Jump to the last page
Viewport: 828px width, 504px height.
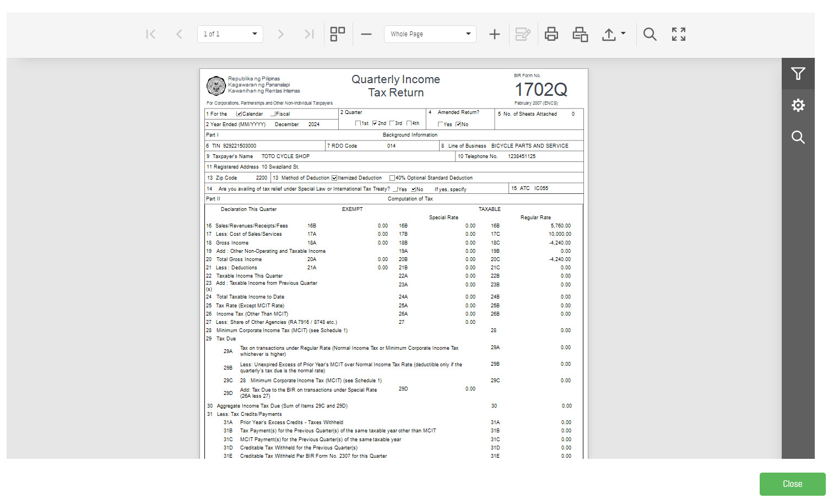click(309, 34)
